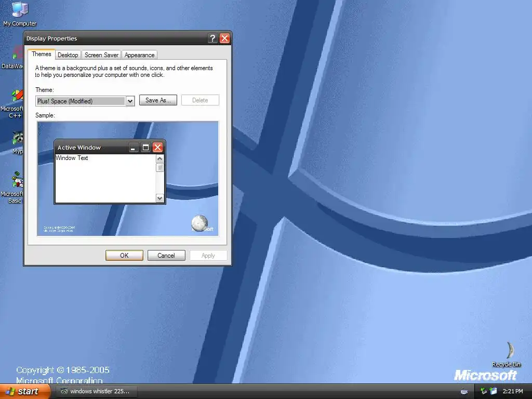Image resolution: width=532 pixels, height=399 pixels.
Task: Switch to the Desktop tab
Action: [x=68, y=55]
